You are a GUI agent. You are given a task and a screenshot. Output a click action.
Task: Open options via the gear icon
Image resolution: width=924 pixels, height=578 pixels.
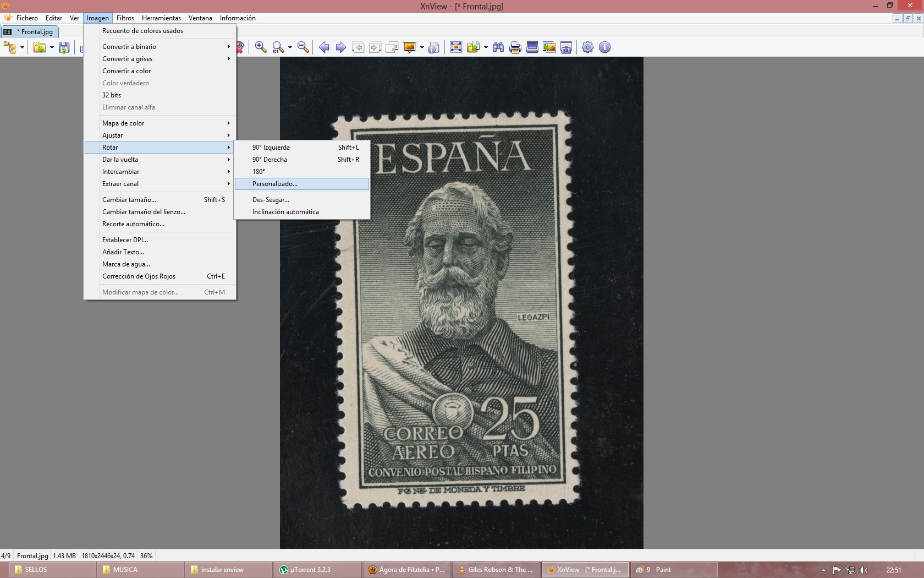(x=587, y=47)
